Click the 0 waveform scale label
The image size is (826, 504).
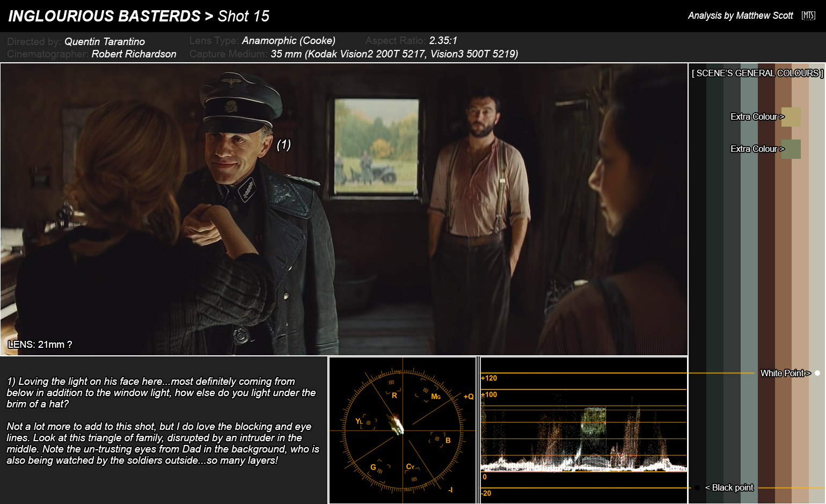tap(485, 477)
